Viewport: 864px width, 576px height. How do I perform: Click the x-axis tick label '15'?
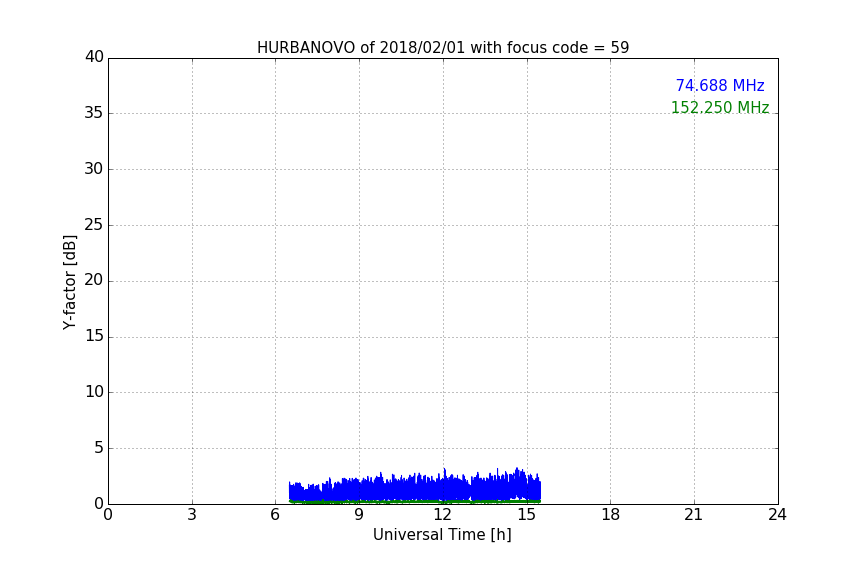coord(527,515)
